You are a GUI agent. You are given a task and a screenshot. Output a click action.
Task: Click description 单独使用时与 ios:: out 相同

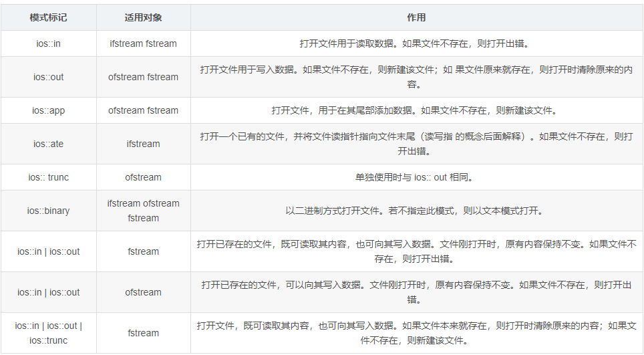(416, 178)
